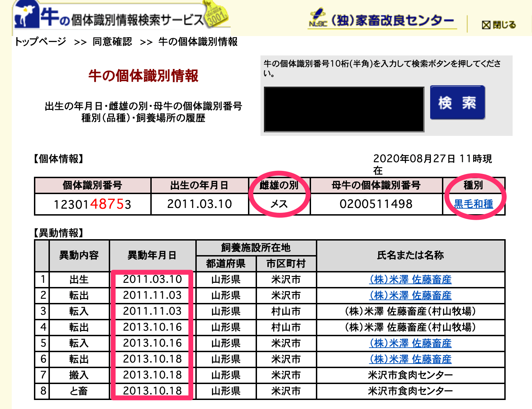Click 村山市 cell in row 4
This screenshot has height=409, width=532.
click(x=286, y=327)
